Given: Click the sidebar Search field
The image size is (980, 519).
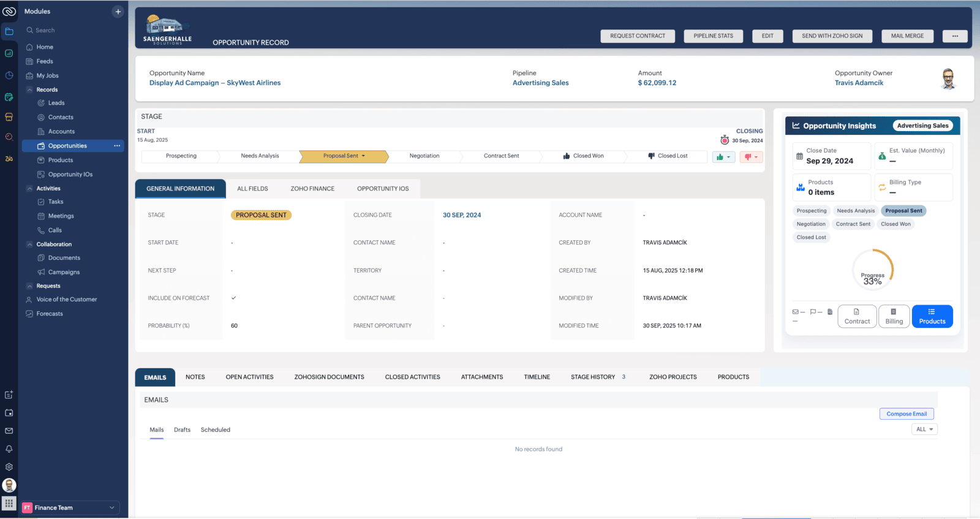Looking at the screenshot, I should (67, 30).
